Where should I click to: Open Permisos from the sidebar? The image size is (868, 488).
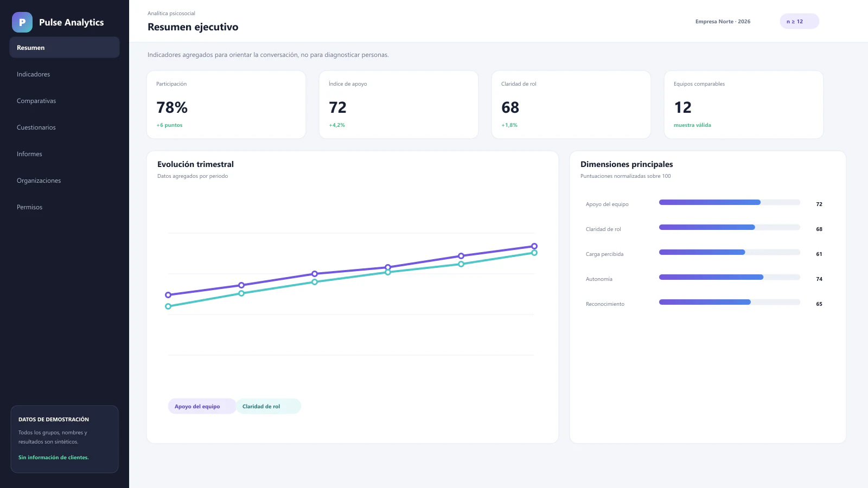[65, 207]
